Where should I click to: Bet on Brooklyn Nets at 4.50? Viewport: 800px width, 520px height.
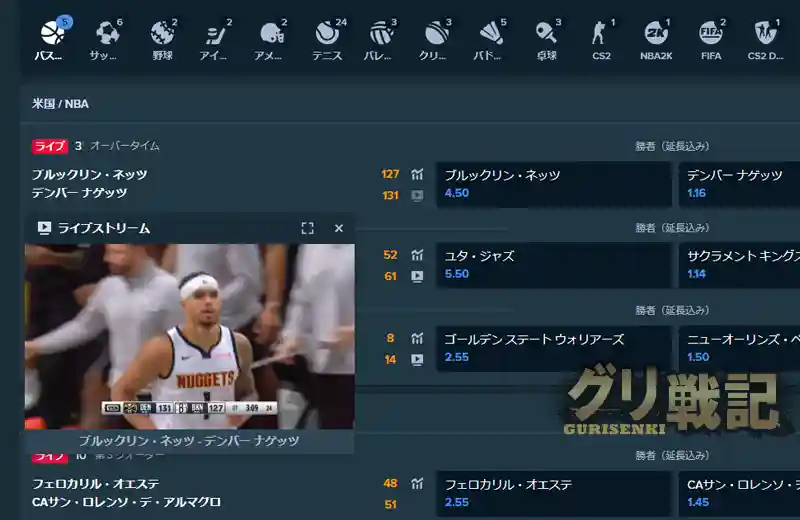553,184
